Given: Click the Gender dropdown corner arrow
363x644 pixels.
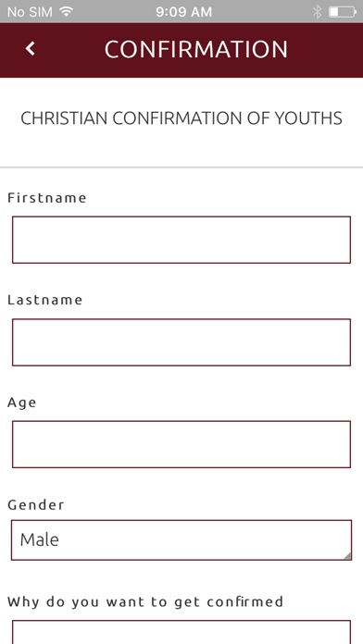Looking at the screenshot, I should (x=347, y=556).
